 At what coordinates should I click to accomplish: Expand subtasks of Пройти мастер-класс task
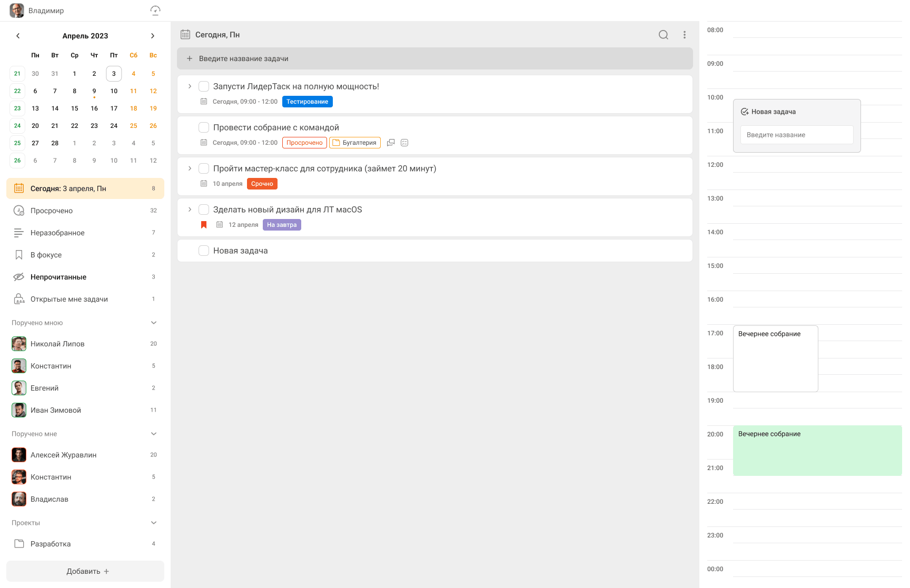(190, 168)
